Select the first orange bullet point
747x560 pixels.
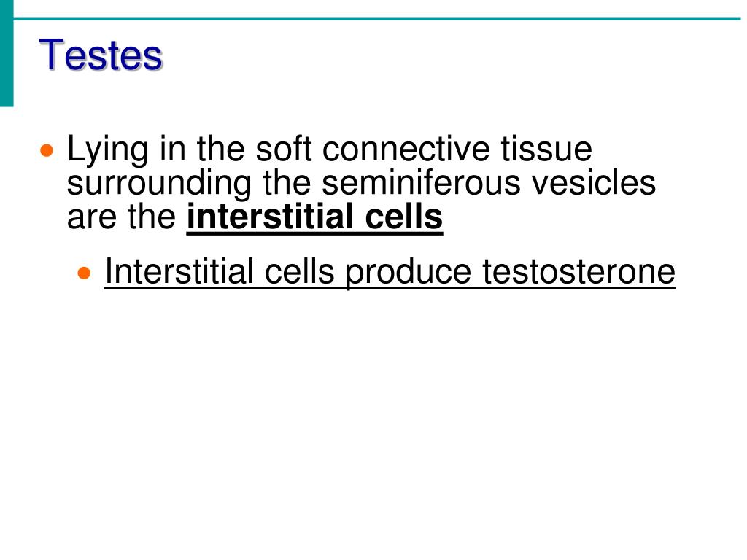(x=47, y=151)
